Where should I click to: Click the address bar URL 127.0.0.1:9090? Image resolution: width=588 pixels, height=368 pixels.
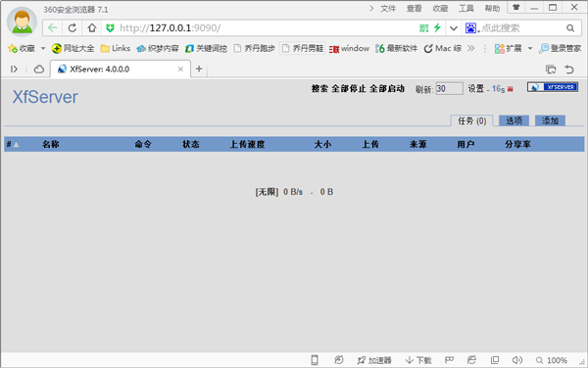(x=171, y=28)
